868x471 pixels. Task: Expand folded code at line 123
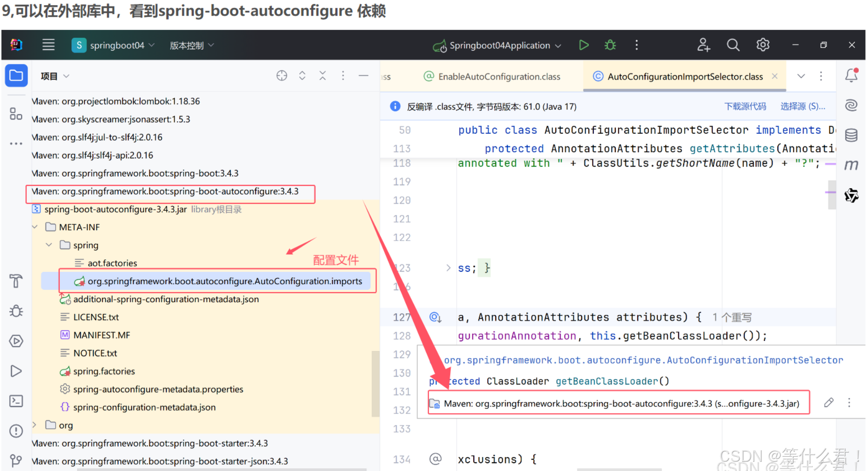(x=448, y=268)
